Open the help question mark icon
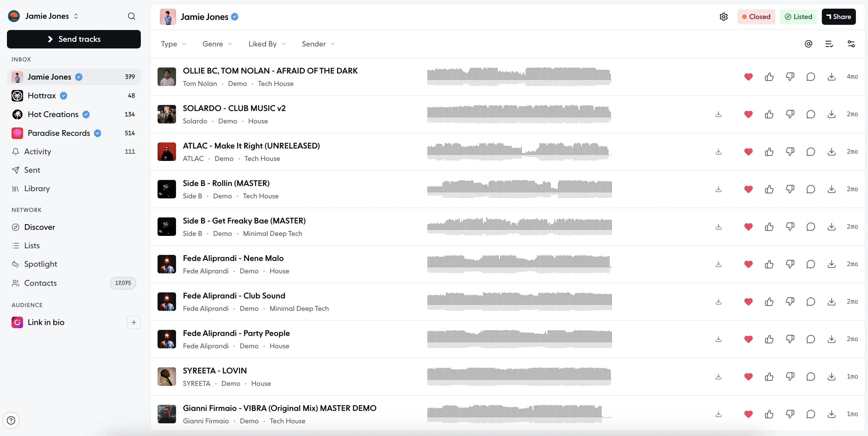Image resolution: width=868 pixels, height=436 pixels. (x=11, y=420)
